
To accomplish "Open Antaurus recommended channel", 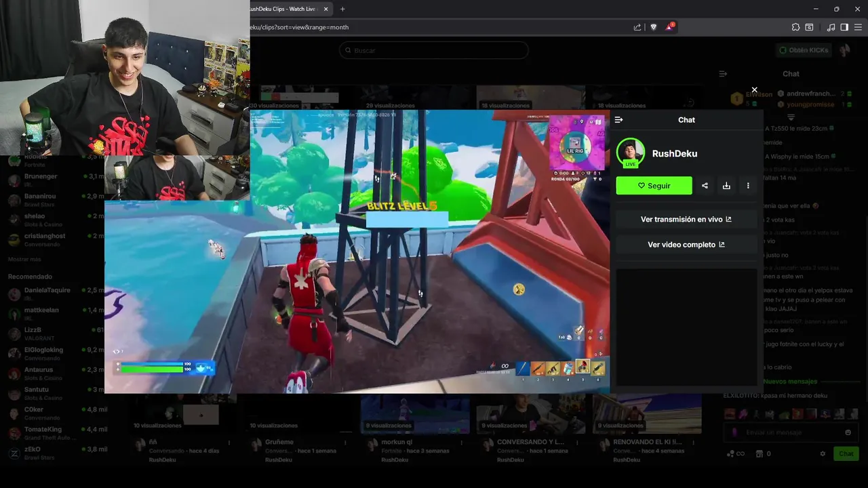I will coord(57,373).
